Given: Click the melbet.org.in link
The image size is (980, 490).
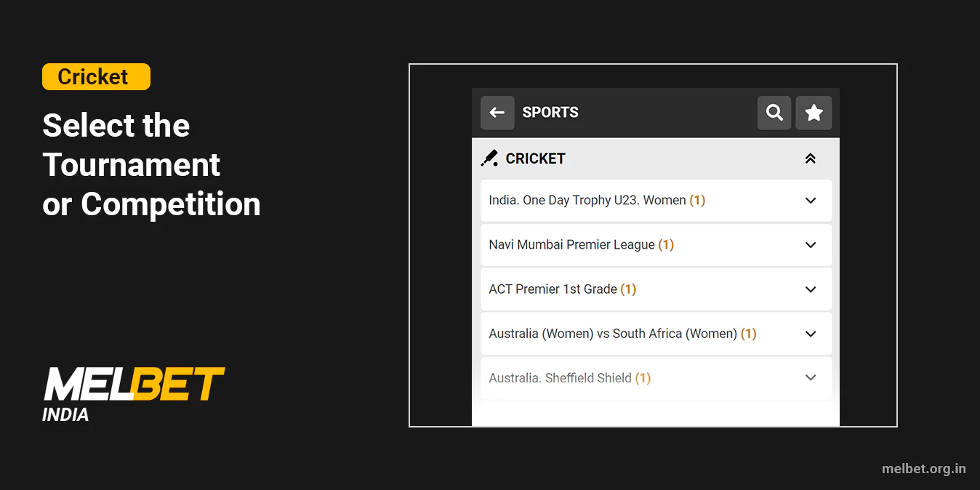Looking at the screenshot, I should (x=924, y=469).
